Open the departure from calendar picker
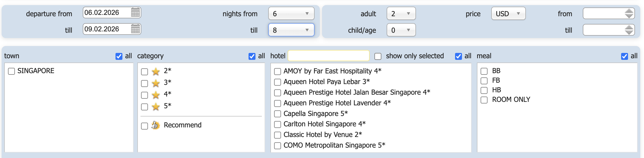Viewport: 644px width, 158px height. click(x=135, y=13)
